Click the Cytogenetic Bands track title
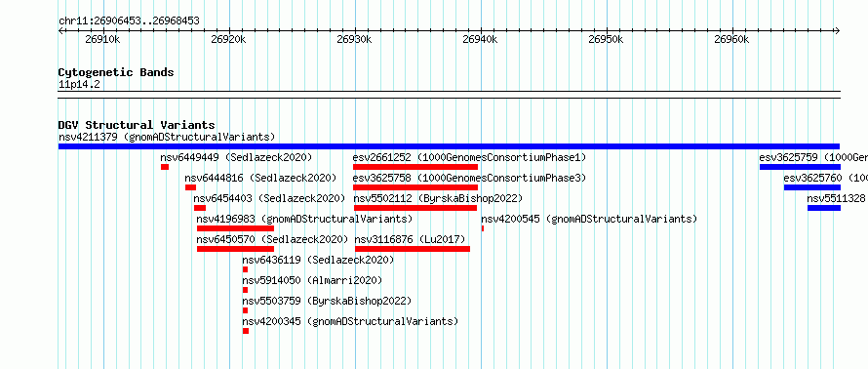Image resolution: width=868 pixels, height=369 pixels. (x=116, y=72)
